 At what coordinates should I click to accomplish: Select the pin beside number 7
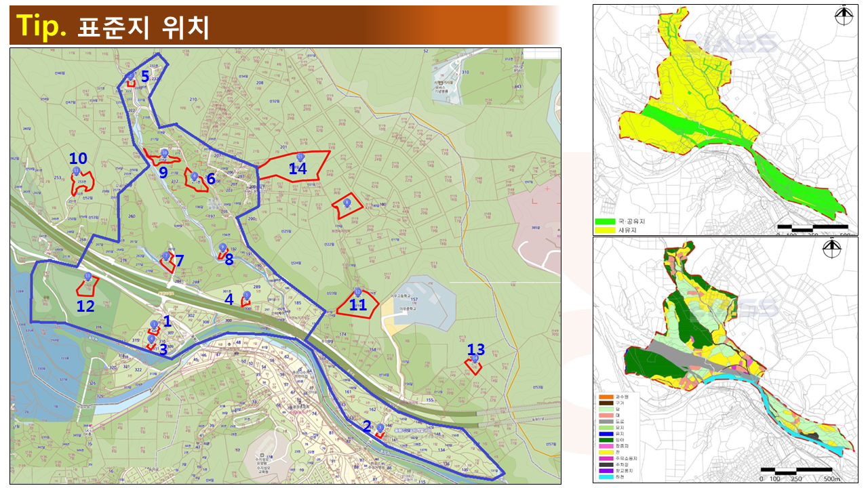click(166, 256)
